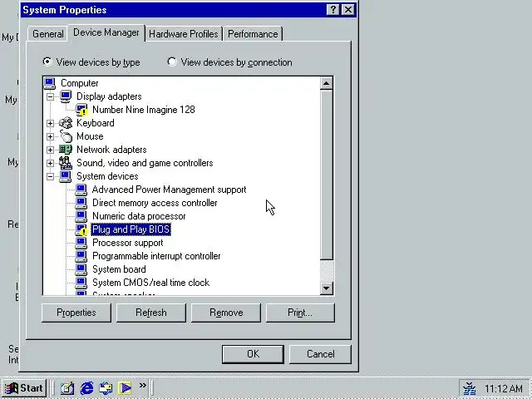The width and height of the screenshot is (532, 399).
Task: Select Processor support entry
Action: coord(127,243)
